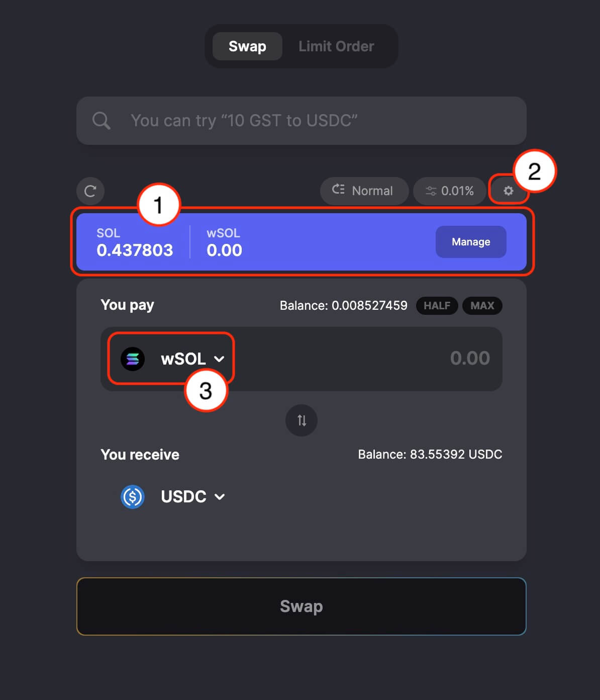Click the Manage button in SOL banner
The width and height of the screenshot is (600, 700).
tap(471, 242)
